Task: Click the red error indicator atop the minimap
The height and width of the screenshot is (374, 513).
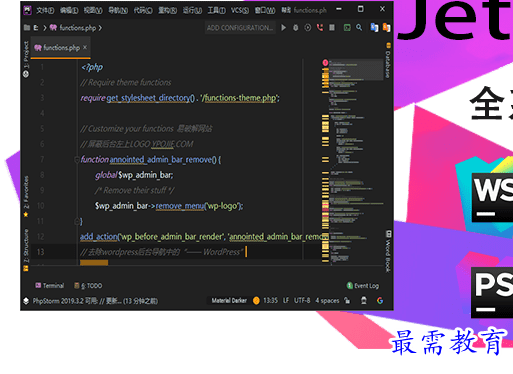Action: pos(325,62)
